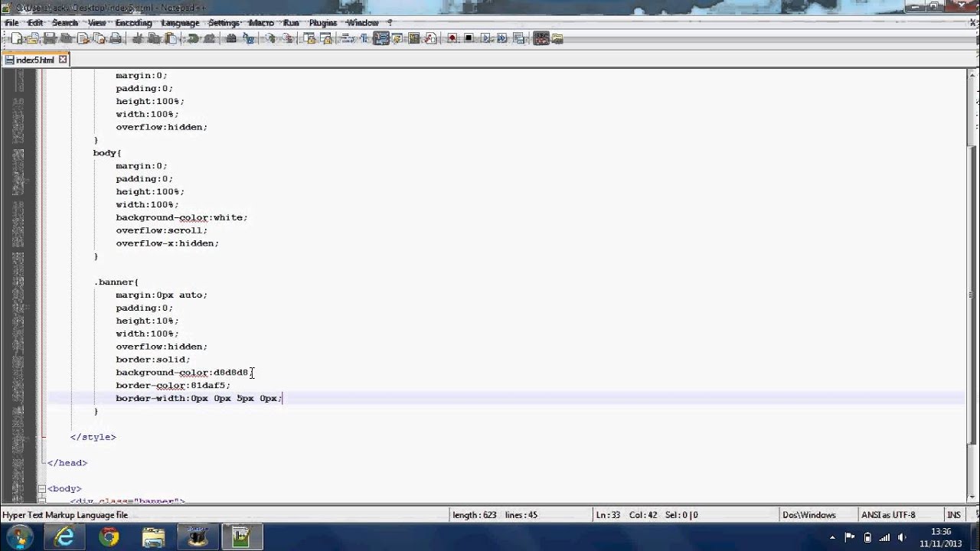
Task: Open the Plugins menu
Action: [323, 23]
